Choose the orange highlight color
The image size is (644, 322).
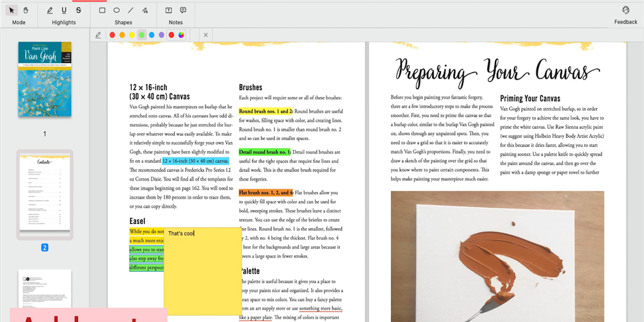(x=122, y=35)
